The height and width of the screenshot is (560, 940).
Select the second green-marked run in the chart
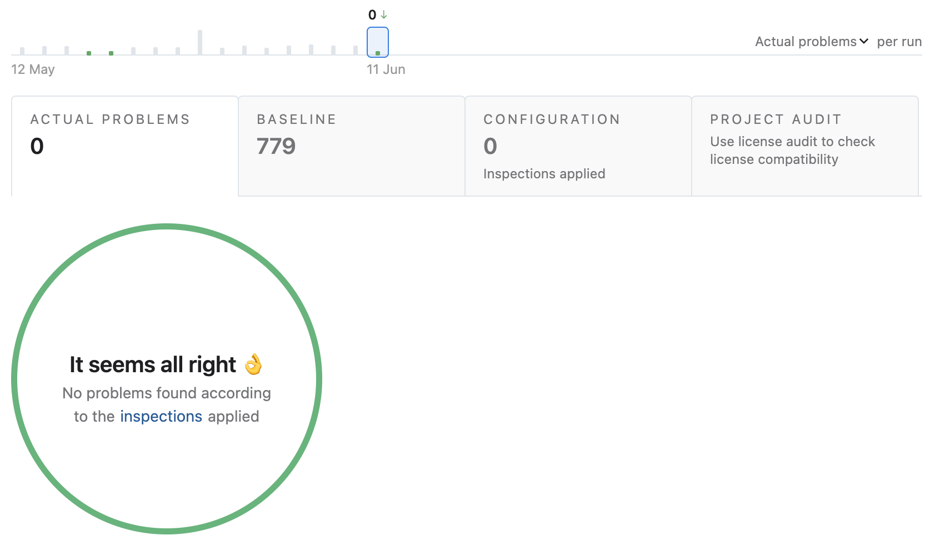click(x=111, y=53)
